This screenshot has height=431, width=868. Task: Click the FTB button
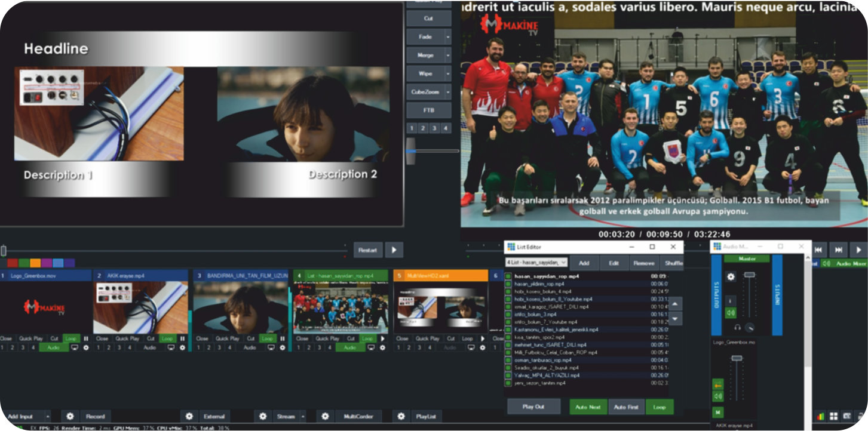click(428, 110)
